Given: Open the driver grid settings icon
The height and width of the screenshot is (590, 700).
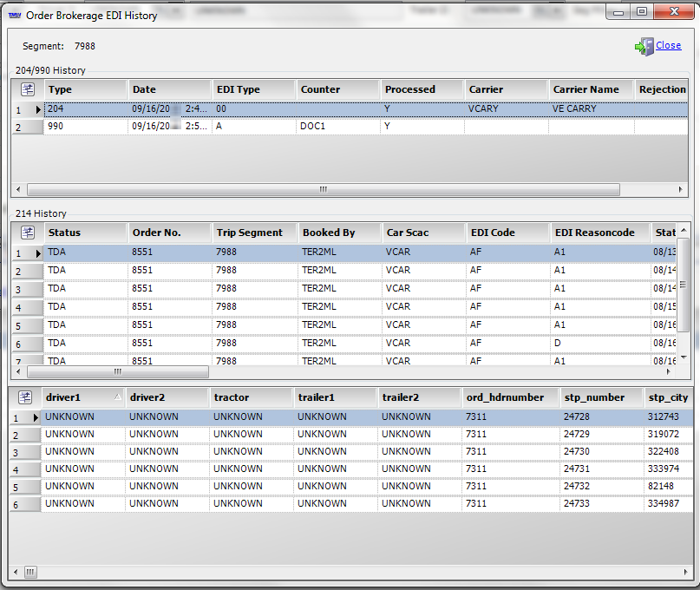Looking at the screenshot, I should (x=27, y=397).
